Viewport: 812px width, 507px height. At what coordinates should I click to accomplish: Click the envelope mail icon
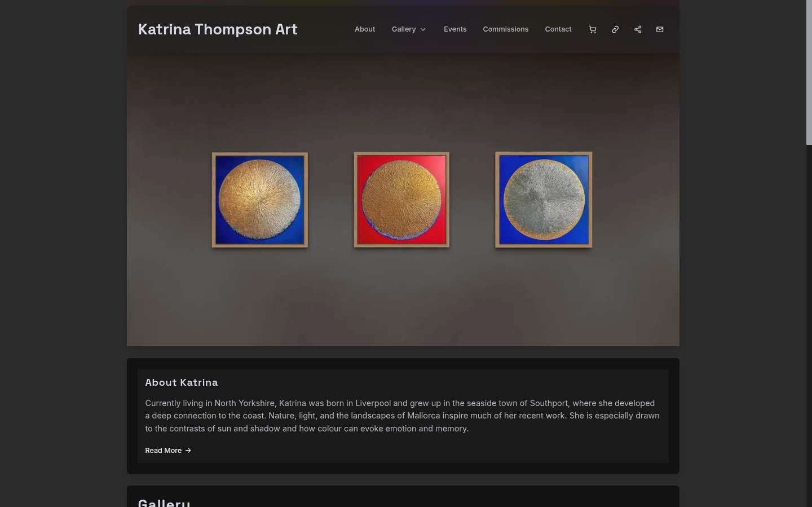pos(660,29)
